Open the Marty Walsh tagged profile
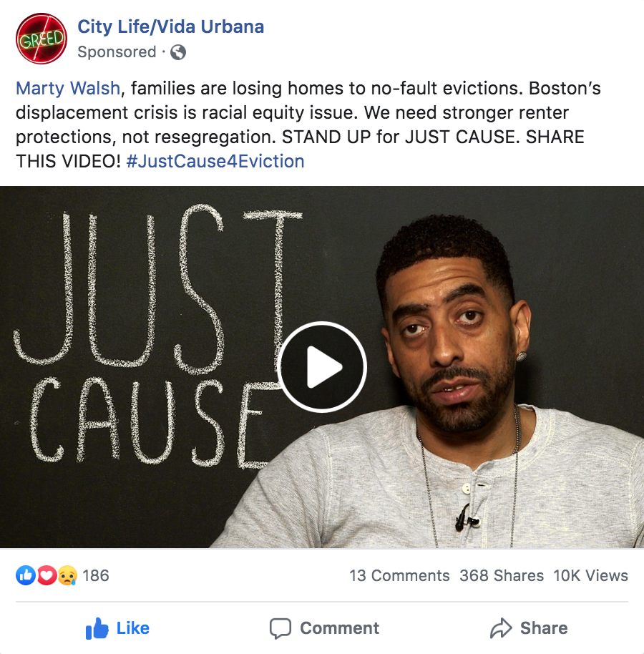This screenshot has width=644, height=654. tap(68, 89)
